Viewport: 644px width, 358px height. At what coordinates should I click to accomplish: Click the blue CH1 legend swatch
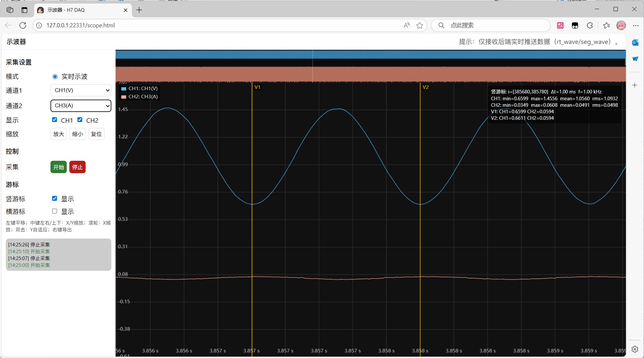tap(124, 89)
